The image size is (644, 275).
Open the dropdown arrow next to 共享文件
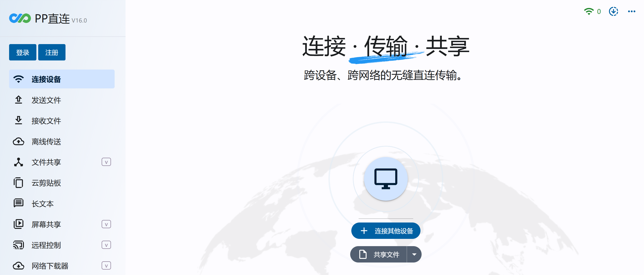[x=414, y=255]
